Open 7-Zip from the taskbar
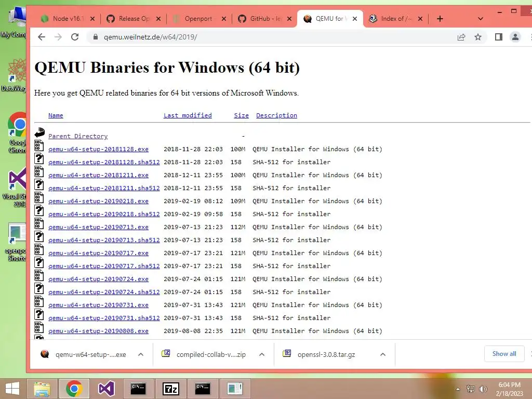 click(x=170, y=389)
